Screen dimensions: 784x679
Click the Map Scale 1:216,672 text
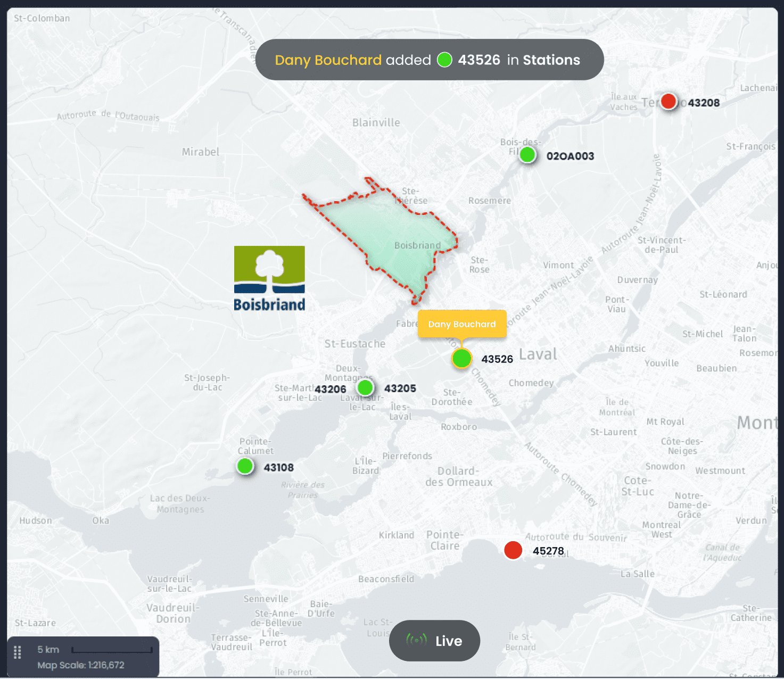click(81, 665)
